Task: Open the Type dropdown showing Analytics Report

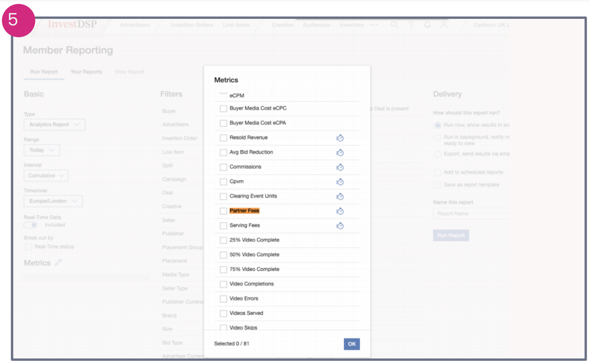Action: [x=54, y=125]
